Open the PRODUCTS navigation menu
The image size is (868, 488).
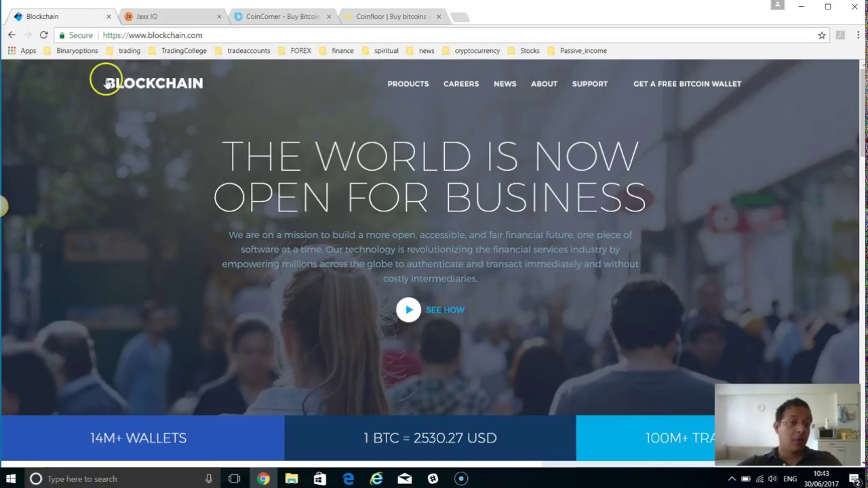click(408, 84)
